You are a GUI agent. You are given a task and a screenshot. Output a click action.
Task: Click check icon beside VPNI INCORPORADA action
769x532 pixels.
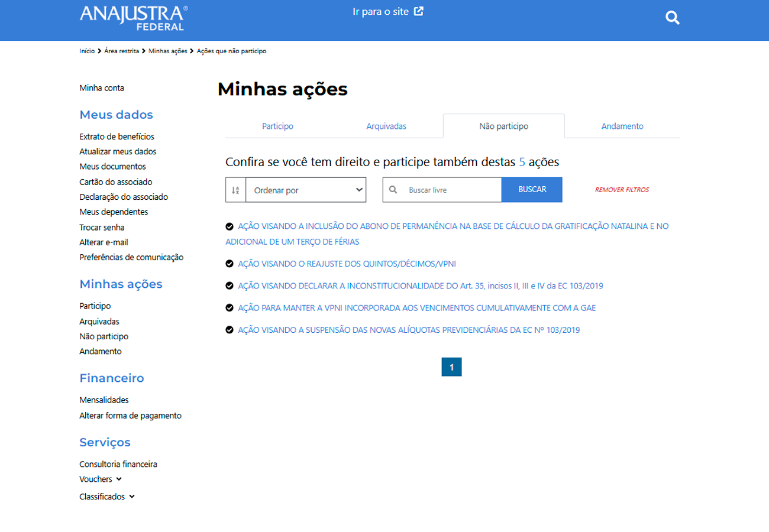pyautogui.click(x=230, y=308)
